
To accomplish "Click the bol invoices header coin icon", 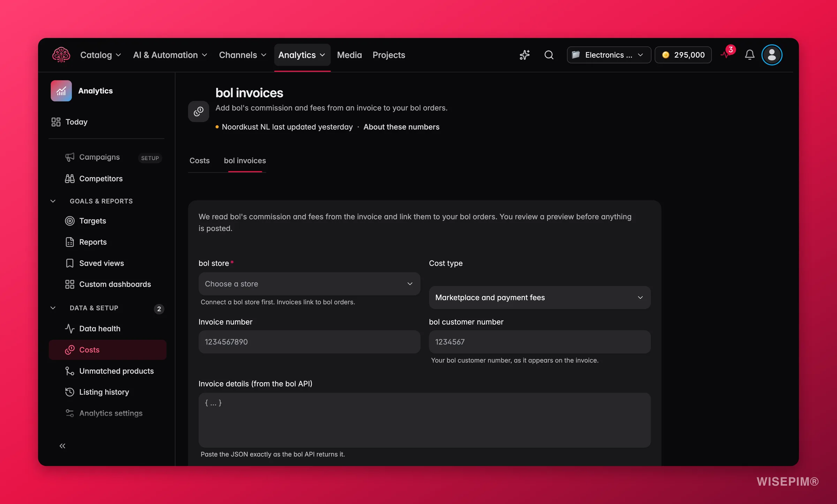I will [198, 111].
